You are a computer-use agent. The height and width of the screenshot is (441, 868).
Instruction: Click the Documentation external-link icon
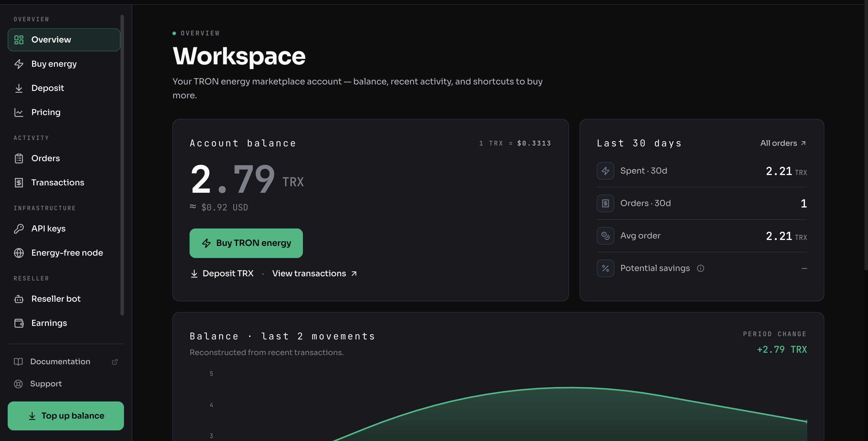coord(115,362)
